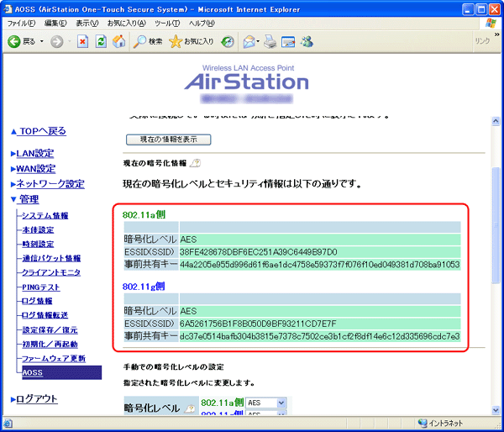The height and width of the screenshot is (432, 504).
Task: Open the Messenger people icon
Action: (307, 41)
